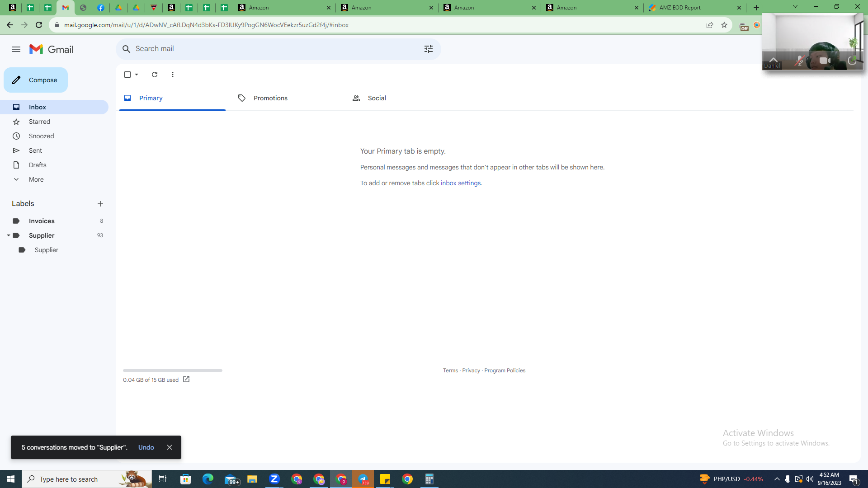Expand the select checkbox dropdown arrow

coord(137,75)
